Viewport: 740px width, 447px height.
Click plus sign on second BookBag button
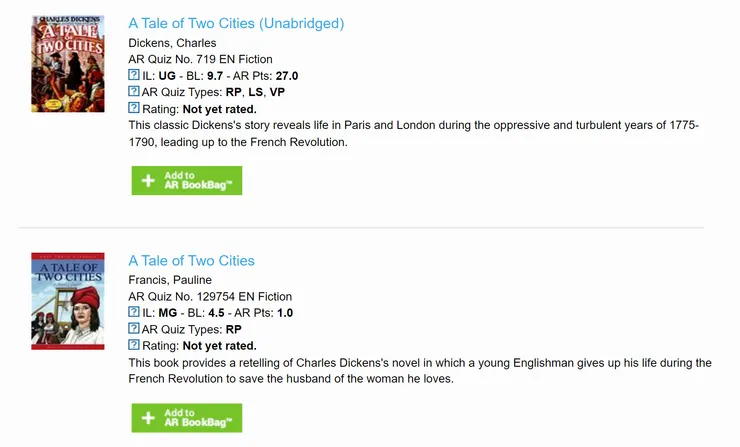(148, 418)
